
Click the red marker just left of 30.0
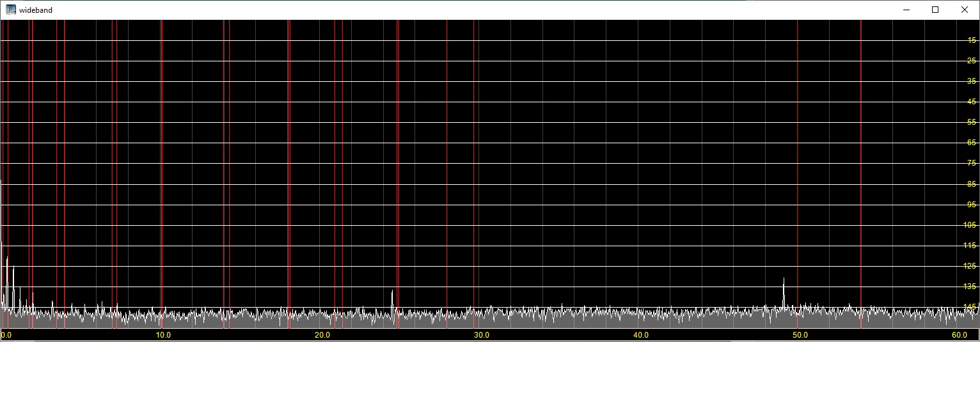tap(474, 160)
